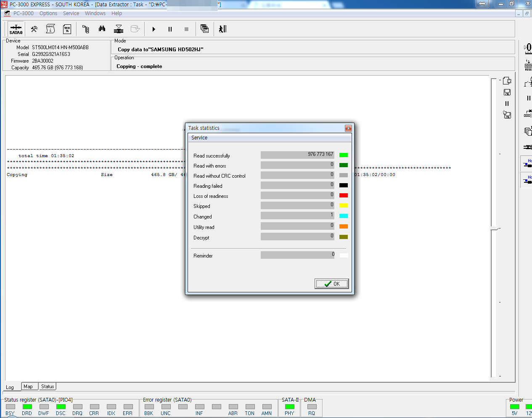Open the hammer and wrench utility tools icon

[34, 29]
